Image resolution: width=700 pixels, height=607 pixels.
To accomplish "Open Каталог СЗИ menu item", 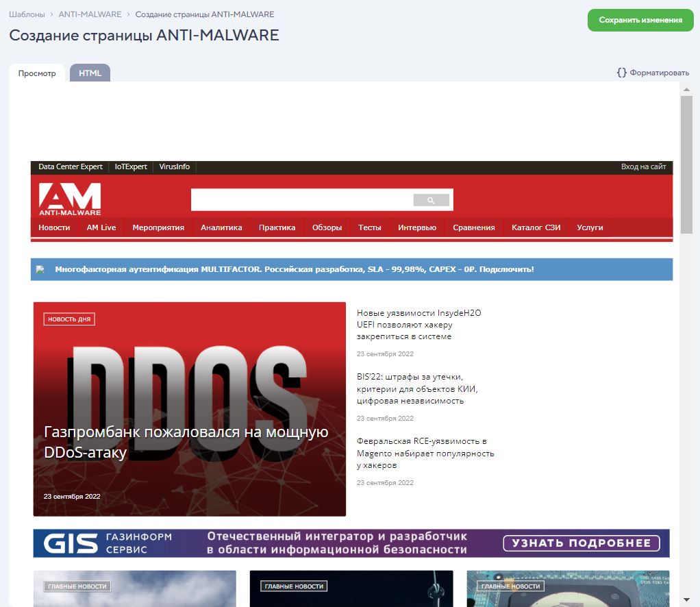I will pos(536,227).
